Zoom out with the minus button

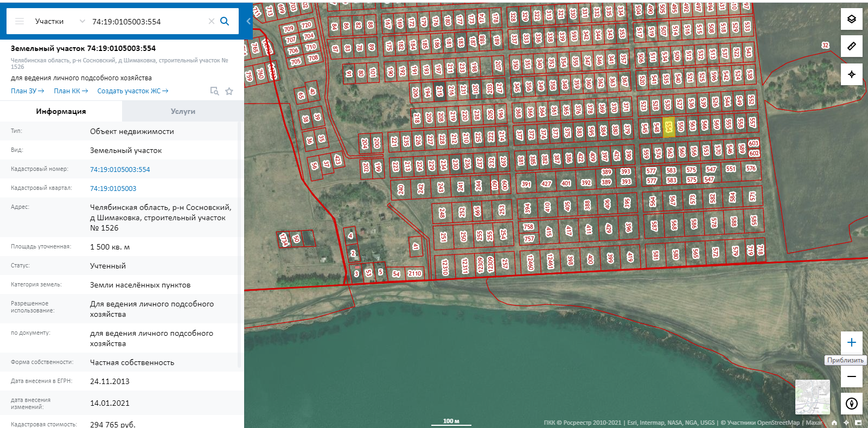pos(852,376)
